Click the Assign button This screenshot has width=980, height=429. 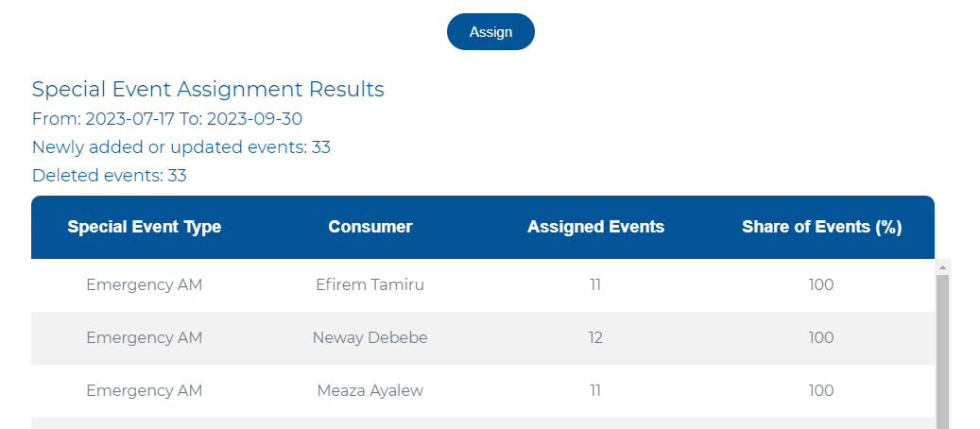pyautogui.click(x=490, y=32)
